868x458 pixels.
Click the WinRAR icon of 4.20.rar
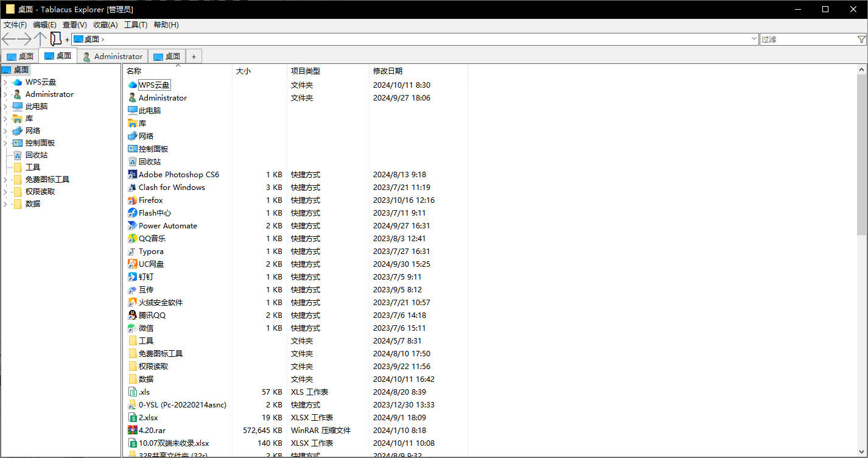click(x=133, y=431)
